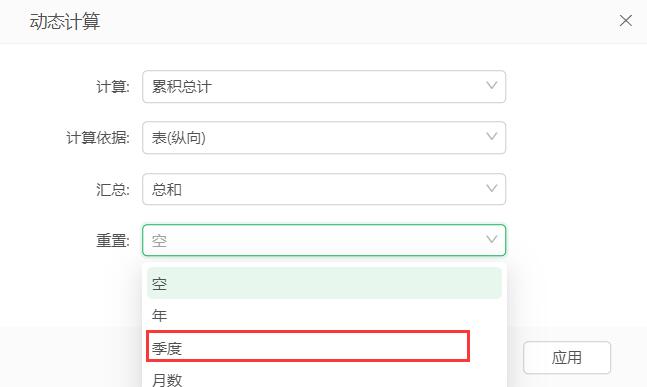Click the chevron arrow of 计算 dropdown
Image resolution: width=647 pixels, height=387 pixels.
[491, 85]
